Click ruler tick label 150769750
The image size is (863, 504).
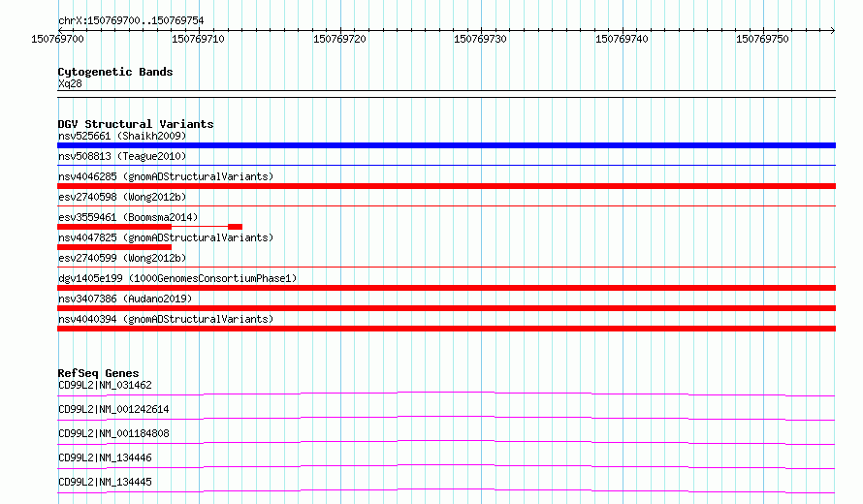tap(762, 39)
